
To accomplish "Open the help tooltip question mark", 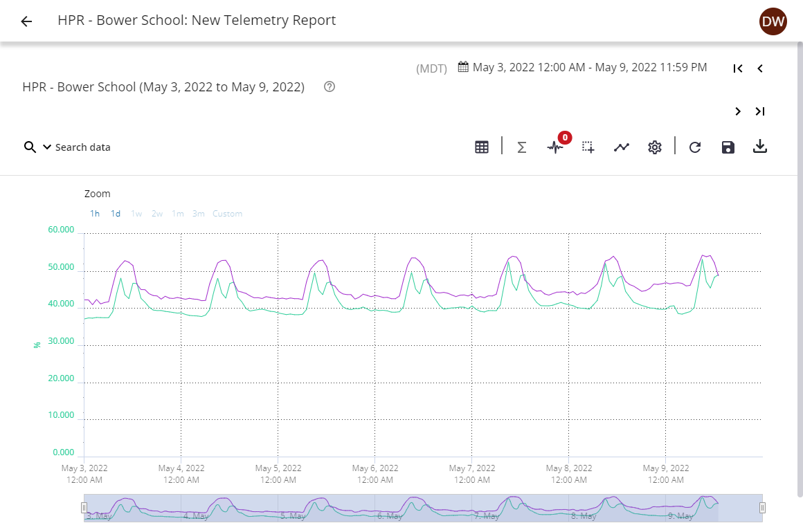I will [x=329, y=86].
